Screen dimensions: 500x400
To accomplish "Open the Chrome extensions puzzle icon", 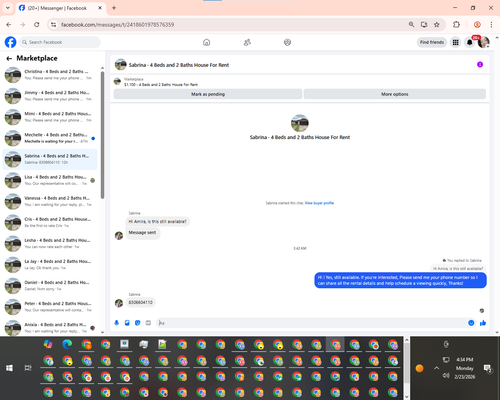I will 456,25.
